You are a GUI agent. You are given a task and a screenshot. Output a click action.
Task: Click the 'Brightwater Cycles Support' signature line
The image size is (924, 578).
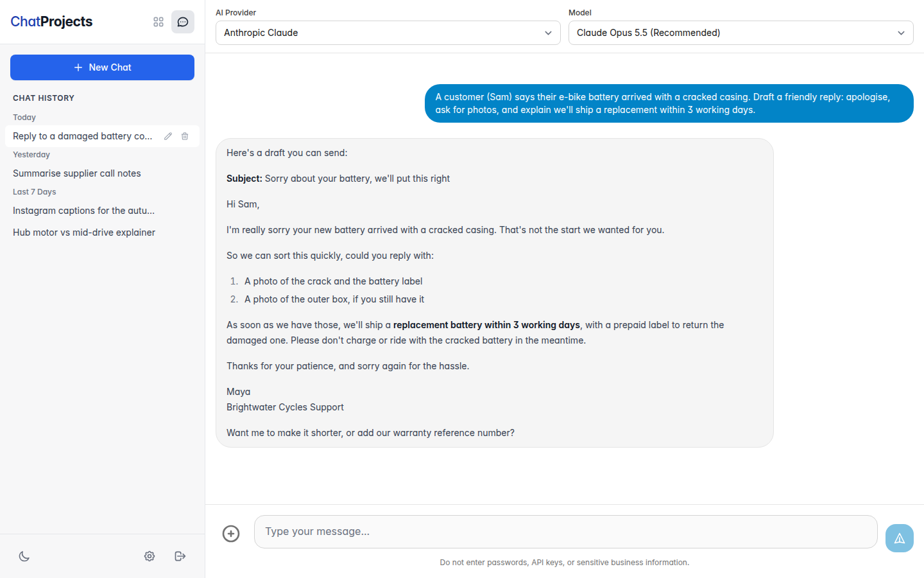tap(285, 407)
